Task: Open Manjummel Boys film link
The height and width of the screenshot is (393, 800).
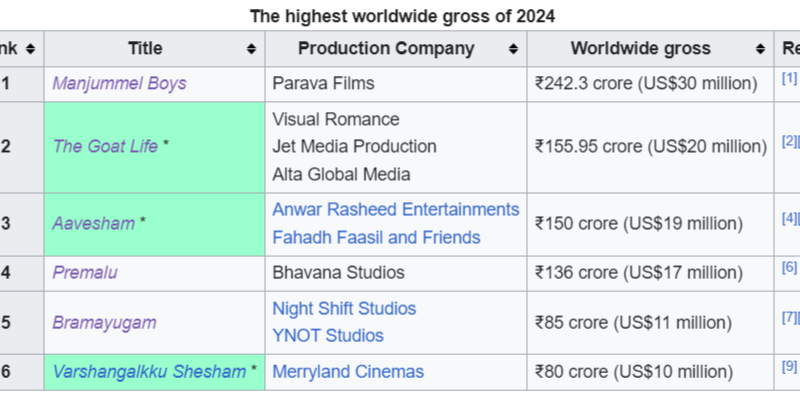Action: [119, 83]
